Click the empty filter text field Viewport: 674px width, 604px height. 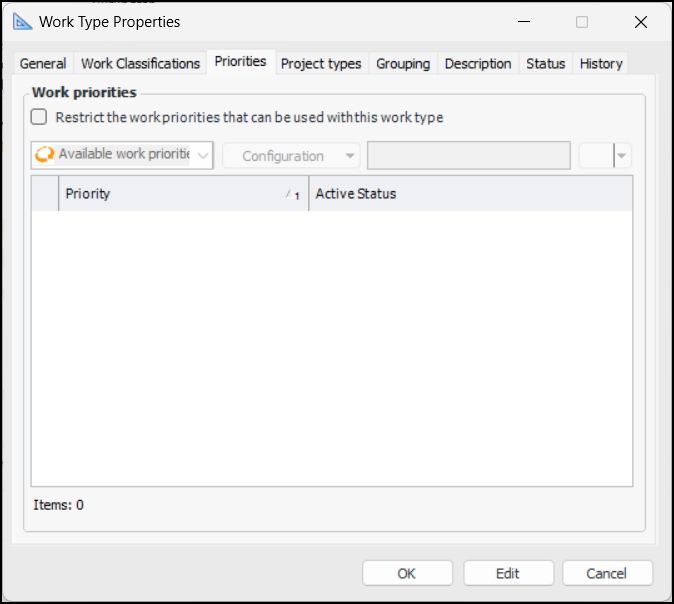pyautogui.click(x=469, y=156)
